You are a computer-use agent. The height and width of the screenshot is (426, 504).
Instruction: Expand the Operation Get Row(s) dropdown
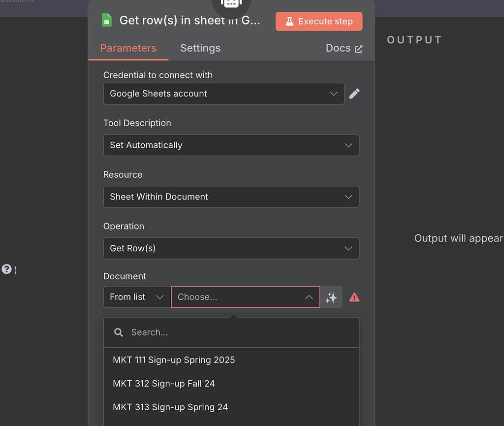(x=231, y=249)
